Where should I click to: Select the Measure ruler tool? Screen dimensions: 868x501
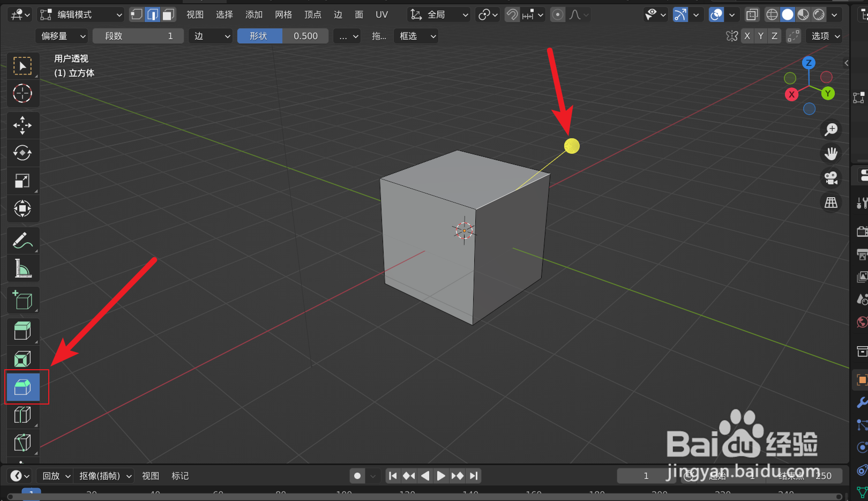[x=23, y=268]
